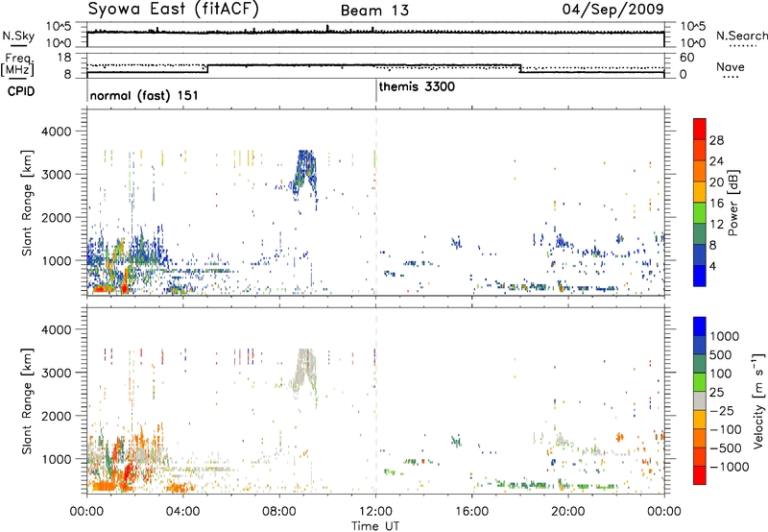Click the '08:00' time axis tick label
The width and height of the screenshot is (768, 532).
pyautogui.click(x=279, y=512)
